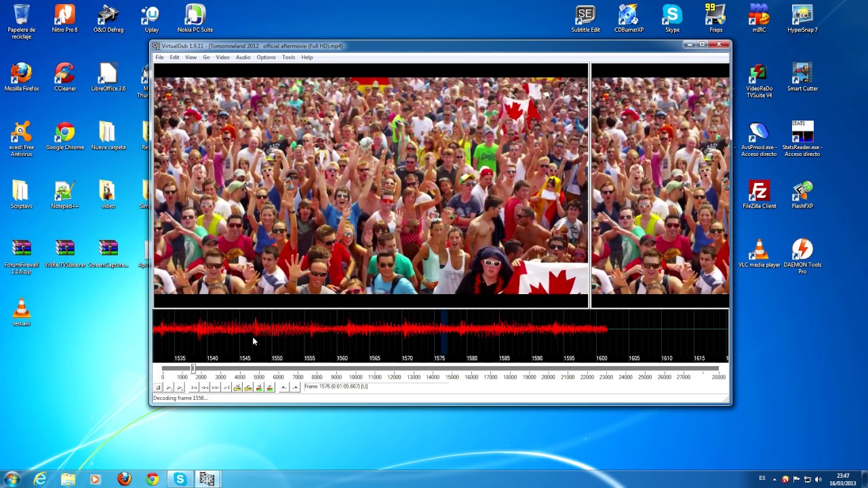Viewport: 868px width, 488px height.
Task: Open the Audio menu
Action: coord(243,58)
